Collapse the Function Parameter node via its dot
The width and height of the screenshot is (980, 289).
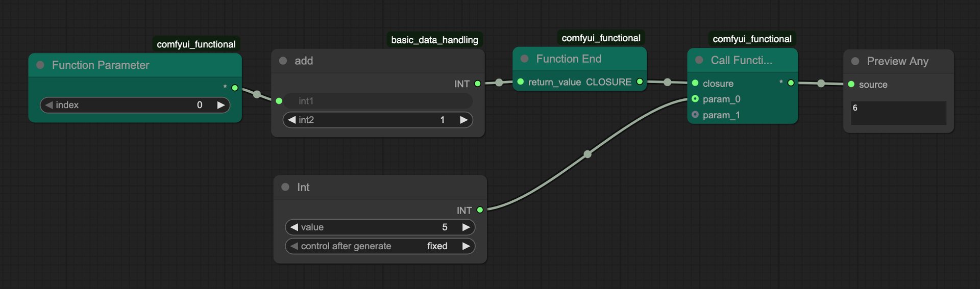pyautogui.click(x=40, y=65)
